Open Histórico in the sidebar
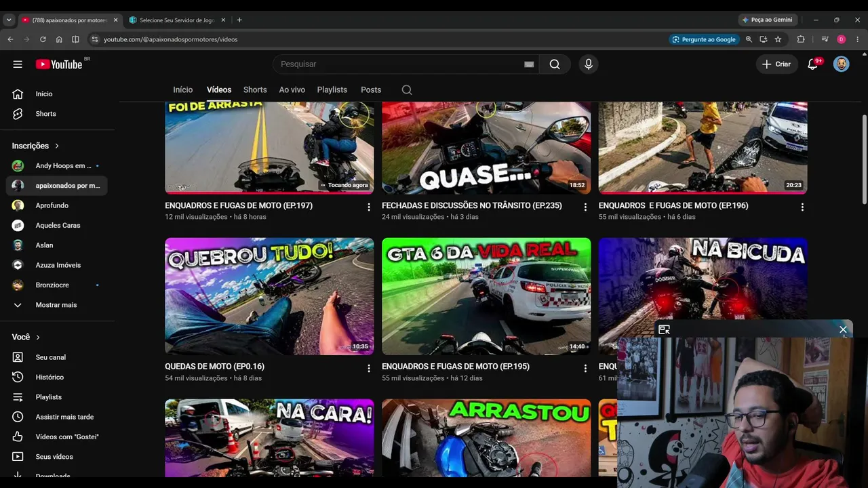868x488 pixels. 58,377
